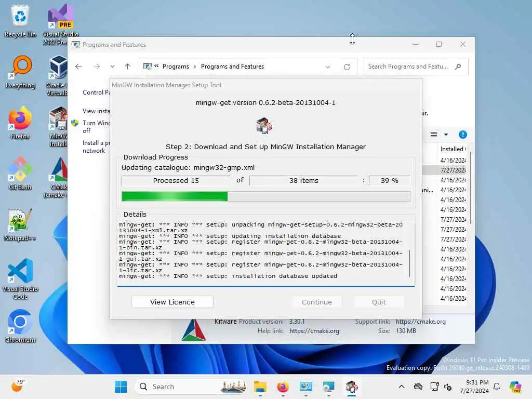Open Oracle VirtualBox desktop icon
This screenshot has height=399, width=532.
point(57,75)
